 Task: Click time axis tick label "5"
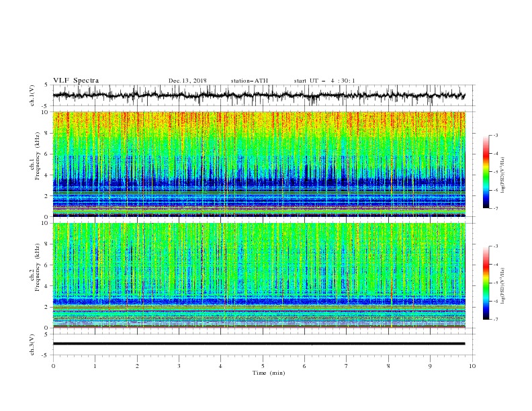[x=263, y=366]
